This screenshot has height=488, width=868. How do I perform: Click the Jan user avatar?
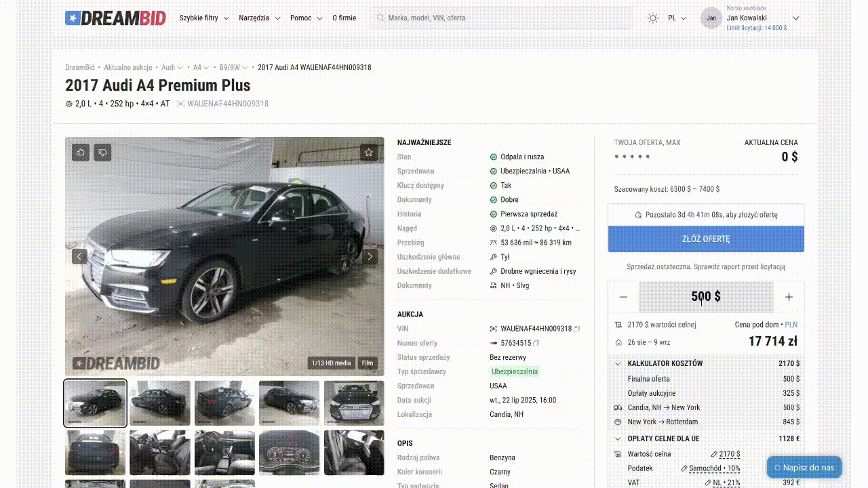coord(711,18)
